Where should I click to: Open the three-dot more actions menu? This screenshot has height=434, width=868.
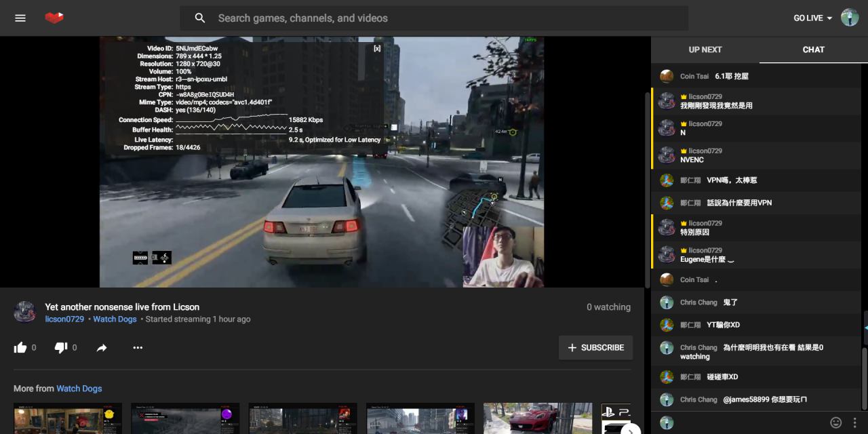point(138,348)
